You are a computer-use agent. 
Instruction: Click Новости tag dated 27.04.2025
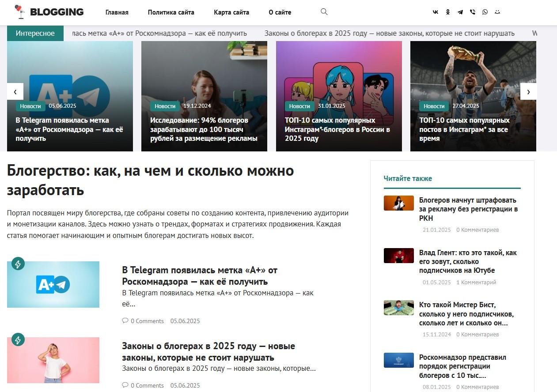click(x=434, y=106)
